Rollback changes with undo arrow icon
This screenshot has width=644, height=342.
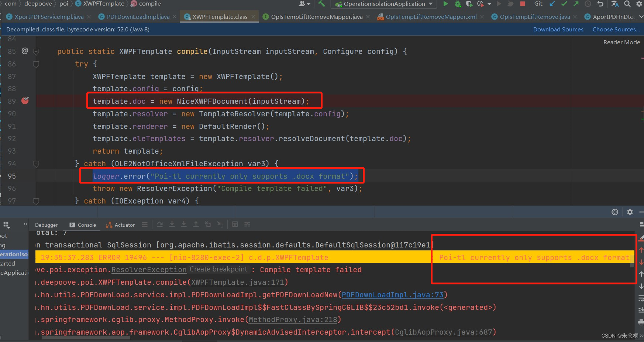pyautogui.click(x=600, y=4)
